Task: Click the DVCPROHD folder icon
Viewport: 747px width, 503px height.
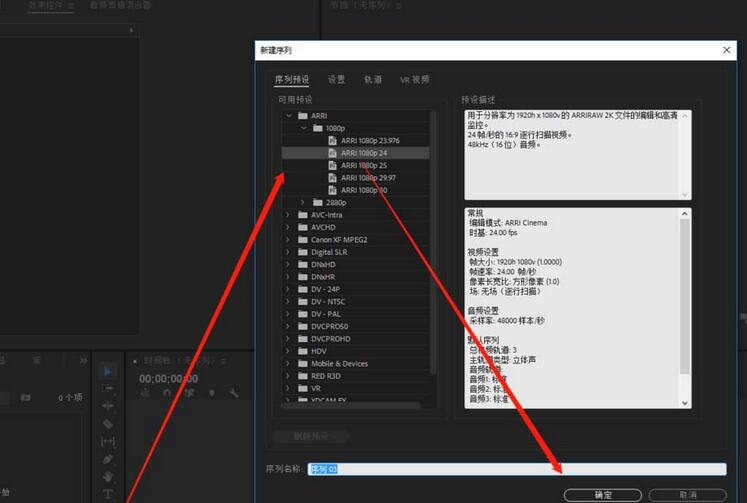Action: coord(303,339)
